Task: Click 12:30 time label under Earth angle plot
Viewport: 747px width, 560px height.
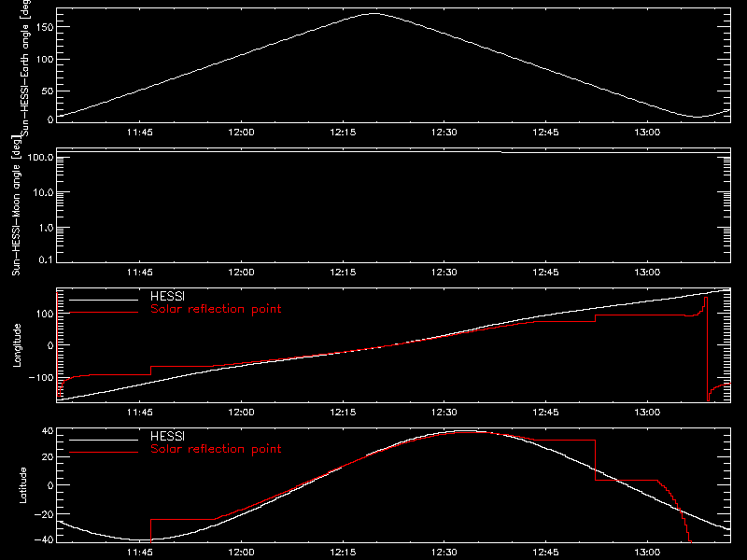Action: (x=444, y=132)
